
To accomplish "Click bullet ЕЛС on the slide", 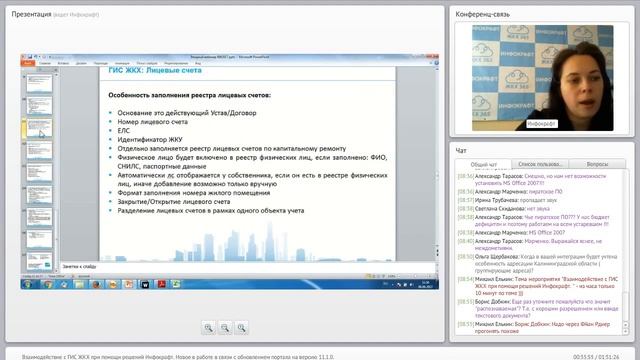I will (x=123, y=131).
